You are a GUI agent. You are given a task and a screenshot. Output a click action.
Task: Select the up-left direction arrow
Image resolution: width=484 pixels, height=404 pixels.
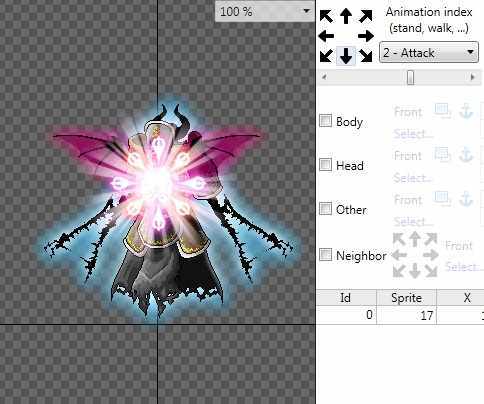(x=326, y=16)
